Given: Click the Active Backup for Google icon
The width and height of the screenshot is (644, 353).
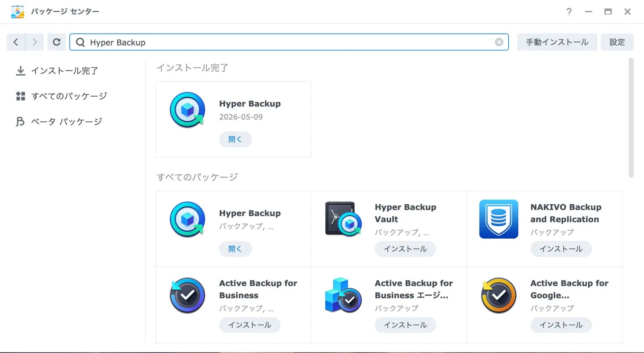Looking at the screenshot, I should pos(499,296).
